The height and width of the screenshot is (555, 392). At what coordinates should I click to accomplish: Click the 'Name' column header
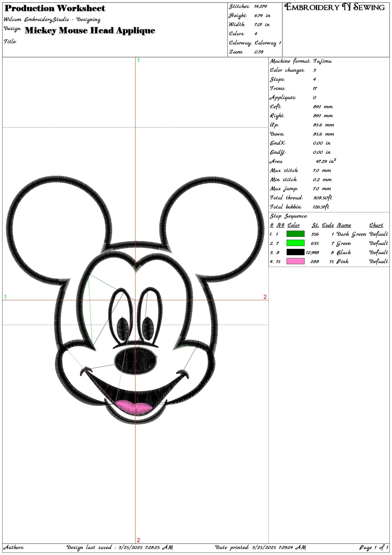344,225
